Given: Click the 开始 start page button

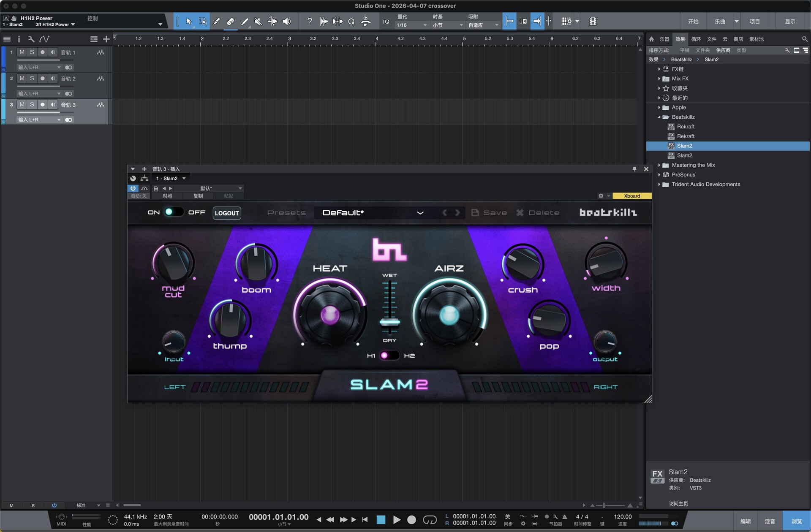Looking at the screenshot, I should 693,22.
